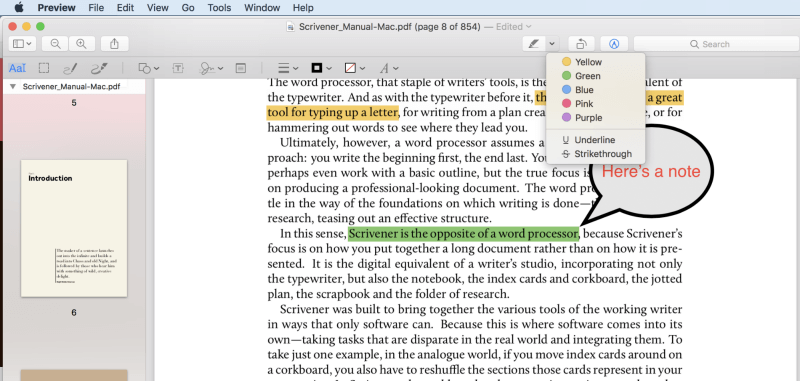800x381 pixels.
Task: Toggle Strikethrough in highlight menu
Action: tap(596, 154)
